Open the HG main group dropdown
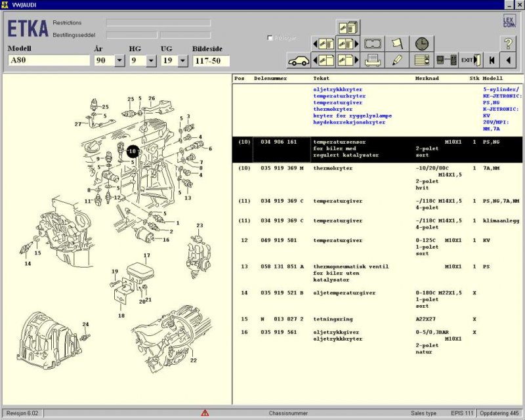This screenshot has width=525, height=420. click(151, 60)
